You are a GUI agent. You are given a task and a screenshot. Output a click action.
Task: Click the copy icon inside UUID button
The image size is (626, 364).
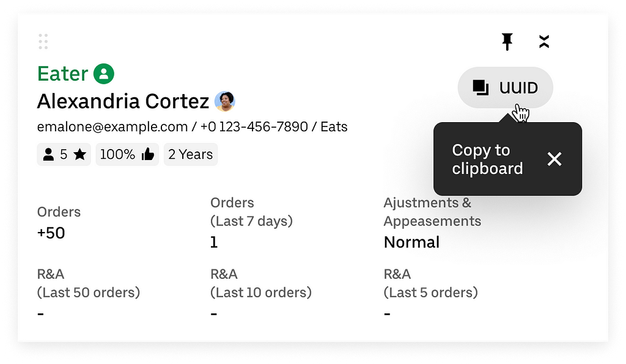click(x=481, y=87)
